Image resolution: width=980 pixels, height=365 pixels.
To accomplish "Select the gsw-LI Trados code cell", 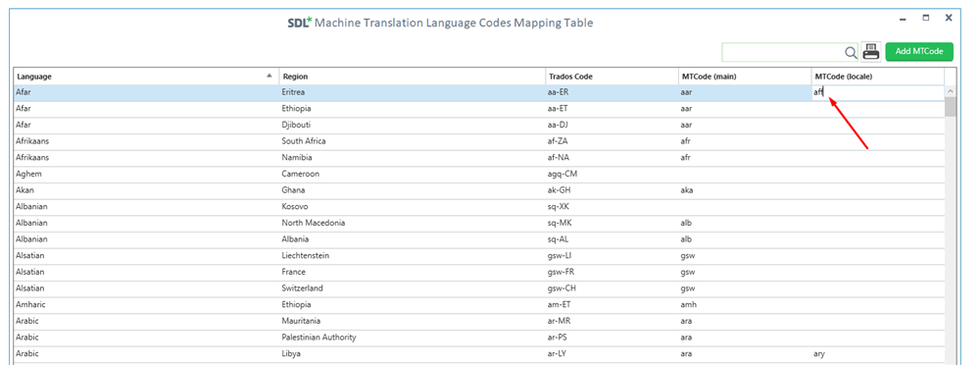I will 612,255.
